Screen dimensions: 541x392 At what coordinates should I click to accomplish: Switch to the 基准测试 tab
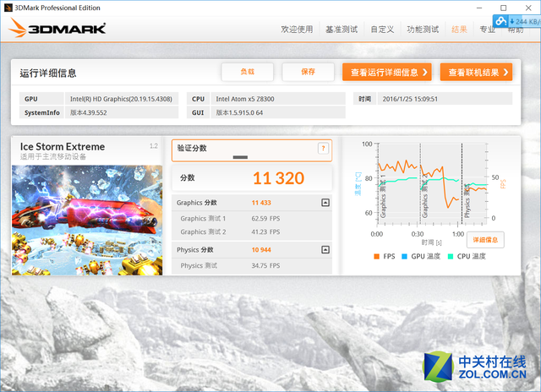(342, 30)
